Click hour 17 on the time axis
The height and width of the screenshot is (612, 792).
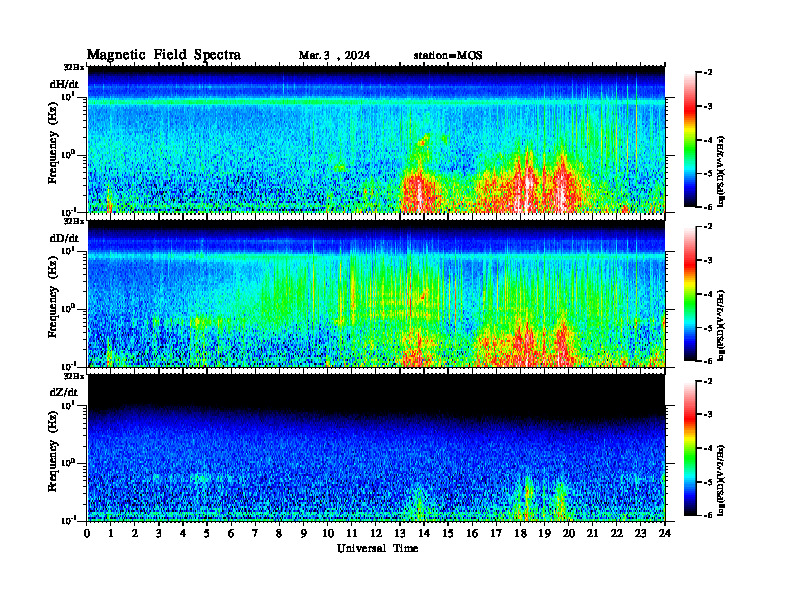[x=496, y=534]
